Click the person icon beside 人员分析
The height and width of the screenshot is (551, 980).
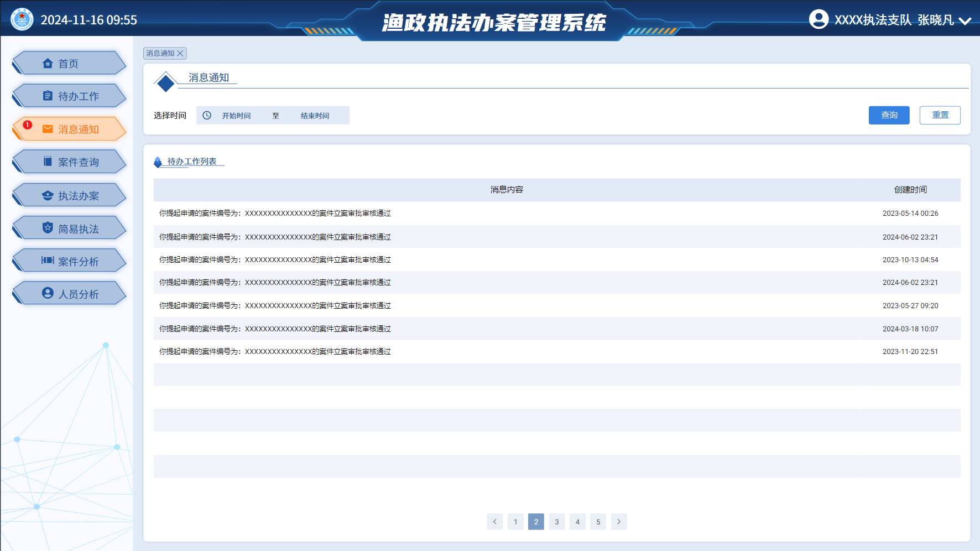(48, 293)
